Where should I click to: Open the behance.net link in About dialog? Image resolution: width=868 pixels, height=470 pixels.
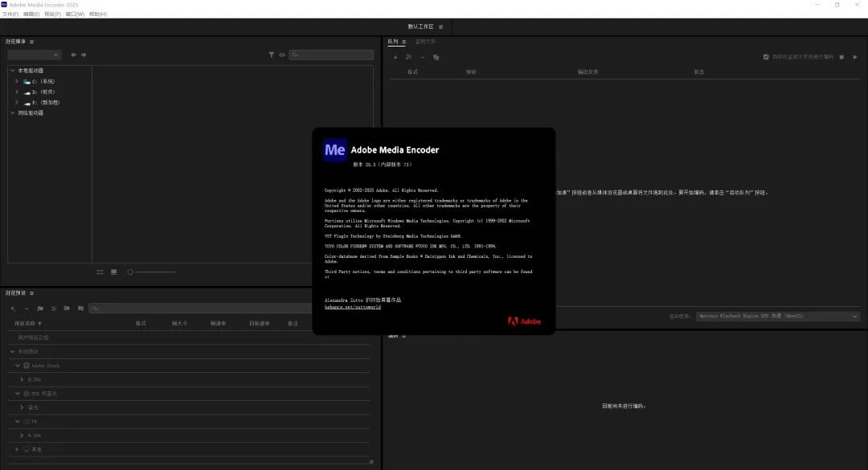click(x=353, y=307)
